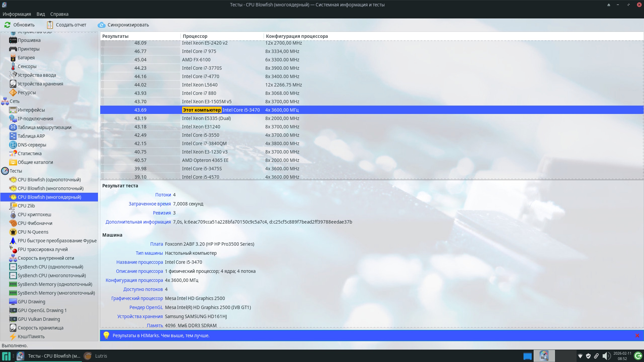Select the Battery (Батарея) icon
The height and width of the screenshot is (362, 644).
(x=13, y=58)
